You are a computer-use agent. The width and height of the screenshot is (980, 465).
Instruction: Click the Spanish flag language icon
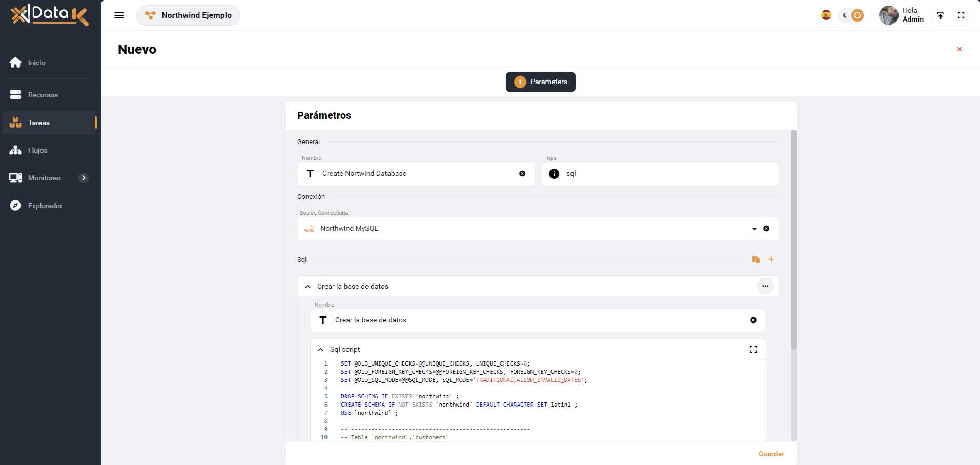pyautogui.click(x=826, y=15)
